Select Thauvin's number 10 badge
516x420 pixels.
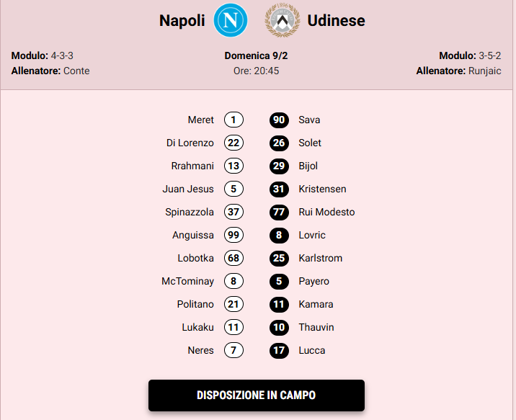point(280,327)
